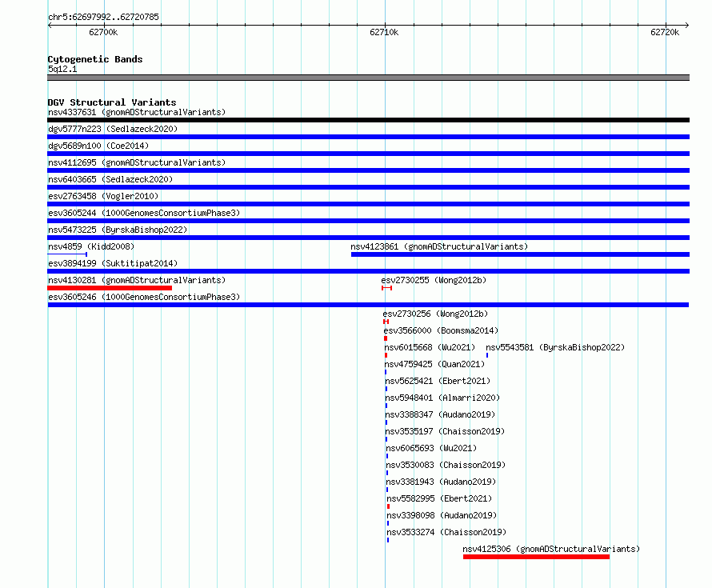Open esv3566000 (Boomsma2014) label

(441, 330)
